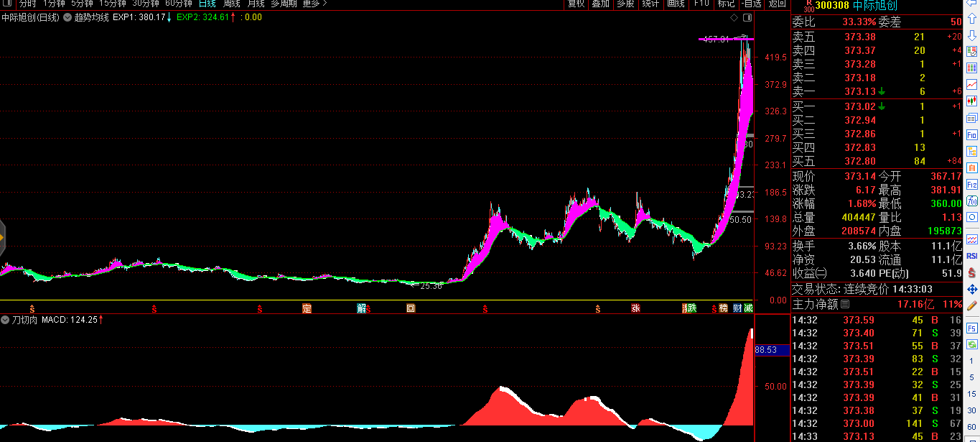The width and height of the screenshot is (980, 442).
Task: Toggle the panel icon left of 分时
Action: [6, 4]
